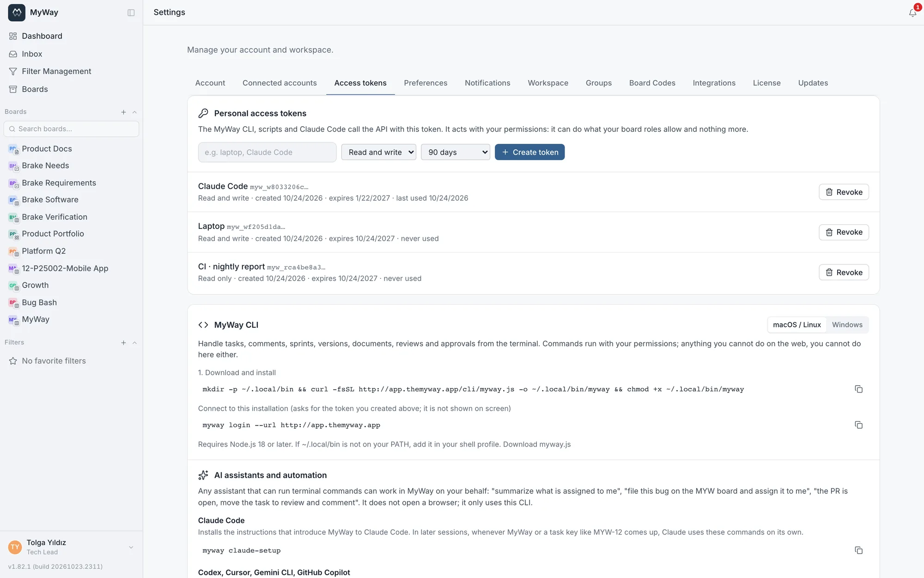
Task: Select macOS / Linux instructions
Action: [x=796, y=325]
